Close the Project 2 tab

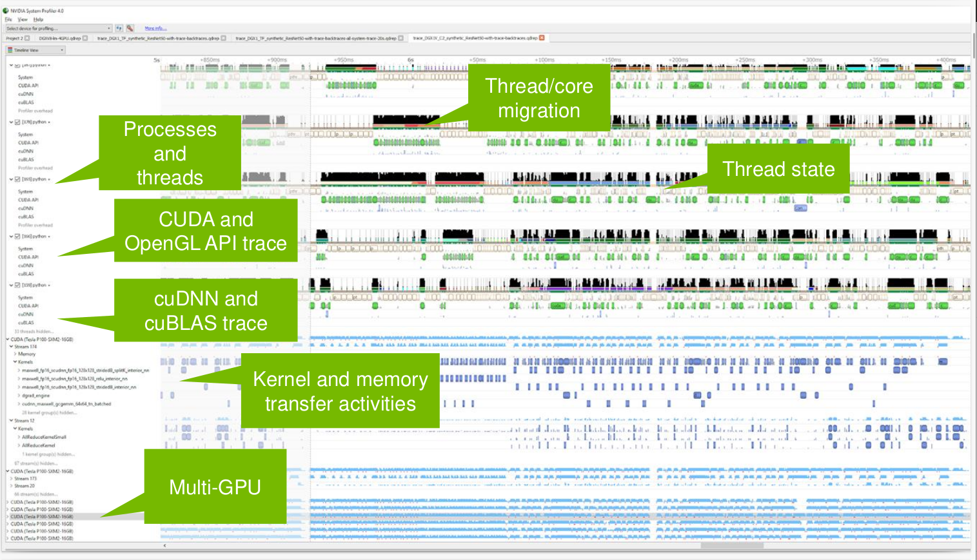point(27,38)
